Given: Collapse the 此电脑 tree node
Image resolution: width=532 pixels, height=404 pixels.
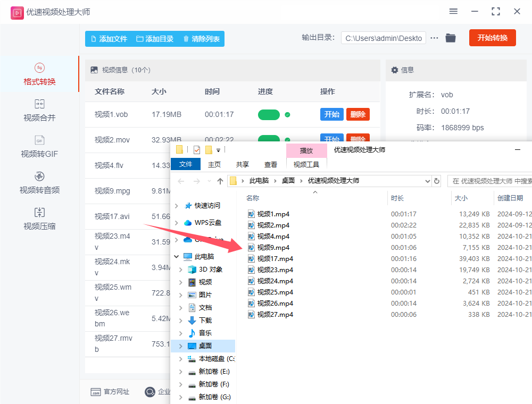Looking at the screenshot, I should pyautogui.click(x=177, y=257).
